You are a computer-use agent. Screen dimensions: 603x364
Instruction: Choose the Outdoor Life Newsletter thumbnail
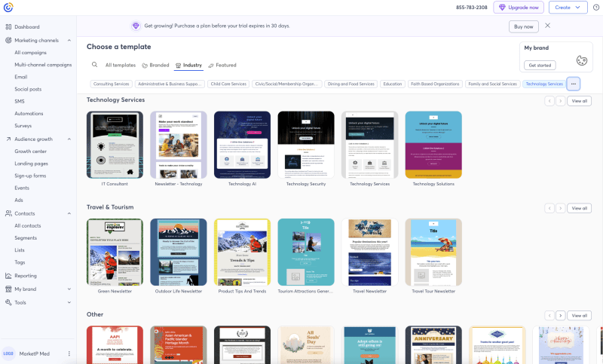click(x=179, y=252)
